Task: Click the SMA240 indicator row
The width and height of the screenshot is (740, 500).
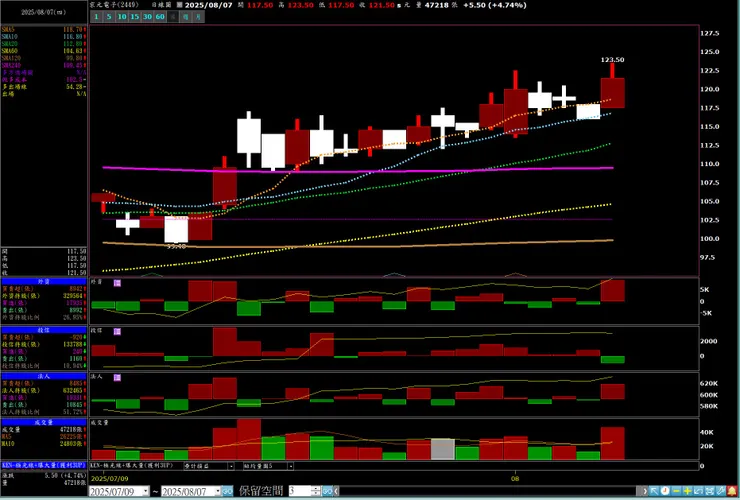Action: coord(44,65)
